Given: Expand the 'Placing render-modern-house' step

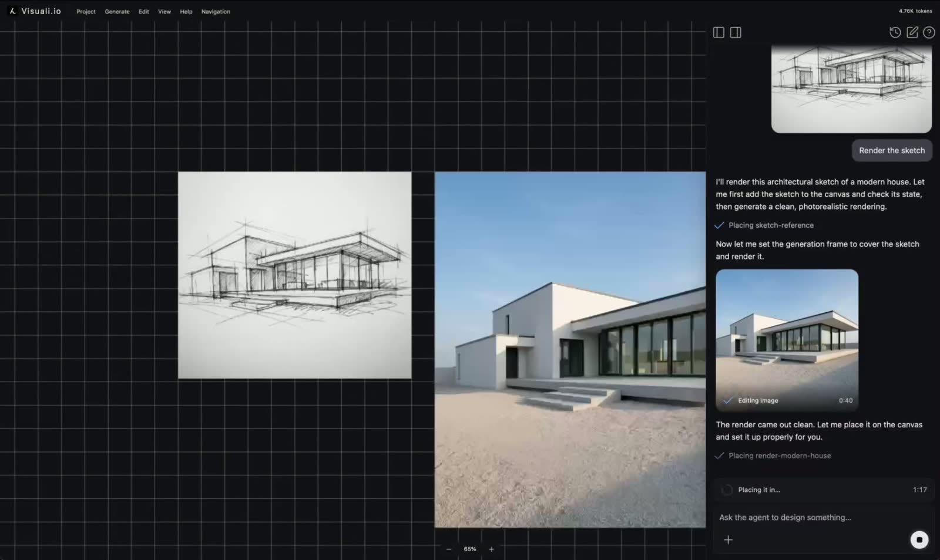Looking at the screenshot, I should tap(773, 456).
